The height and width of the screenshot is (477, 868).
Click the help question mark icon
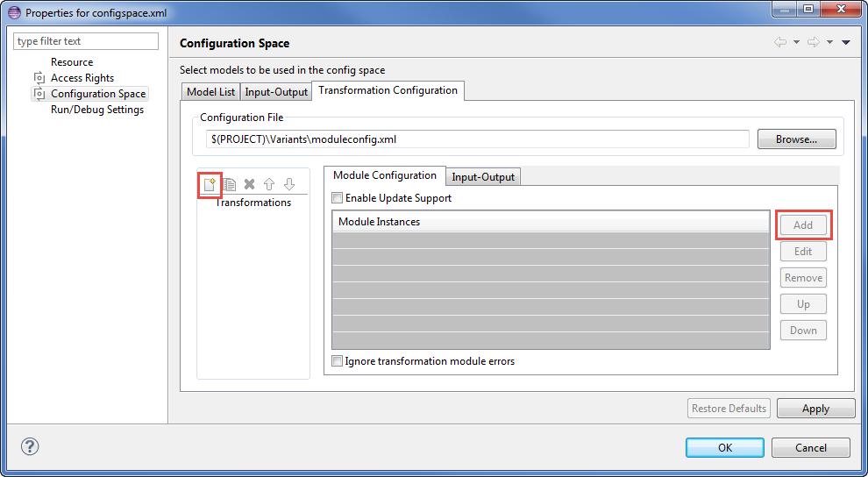coord(30,446)
